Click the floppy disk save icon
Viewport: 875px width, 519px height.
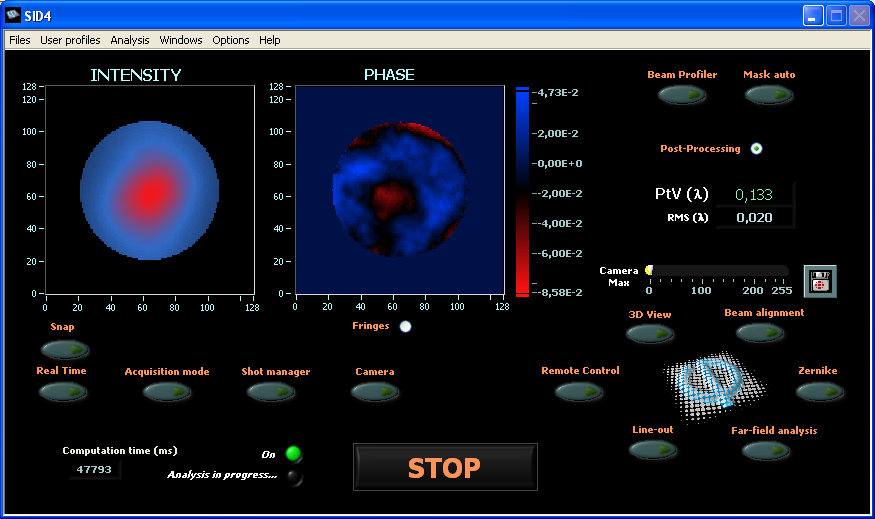[819, 281]
